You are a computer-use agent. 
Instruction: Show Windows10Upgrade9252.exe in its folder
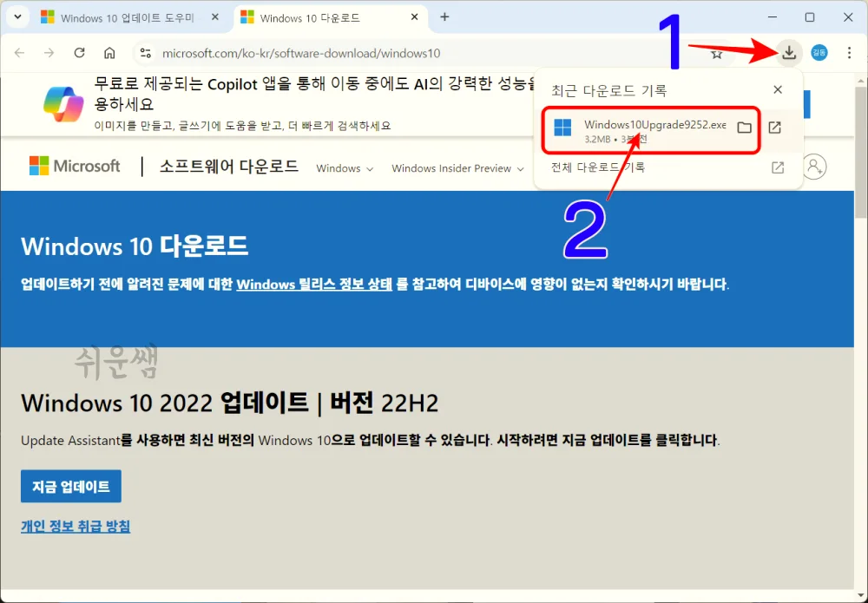coord(745,126)
